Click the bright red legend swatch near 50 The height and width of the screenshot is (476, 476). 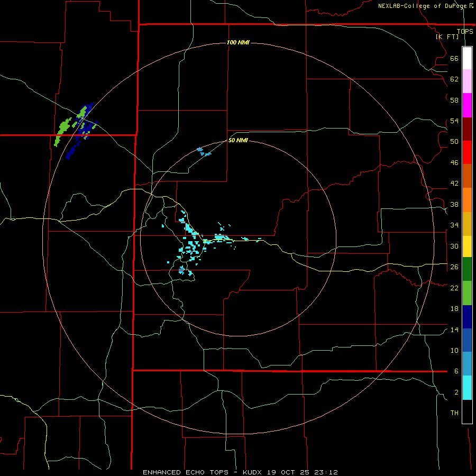point(467,152)
